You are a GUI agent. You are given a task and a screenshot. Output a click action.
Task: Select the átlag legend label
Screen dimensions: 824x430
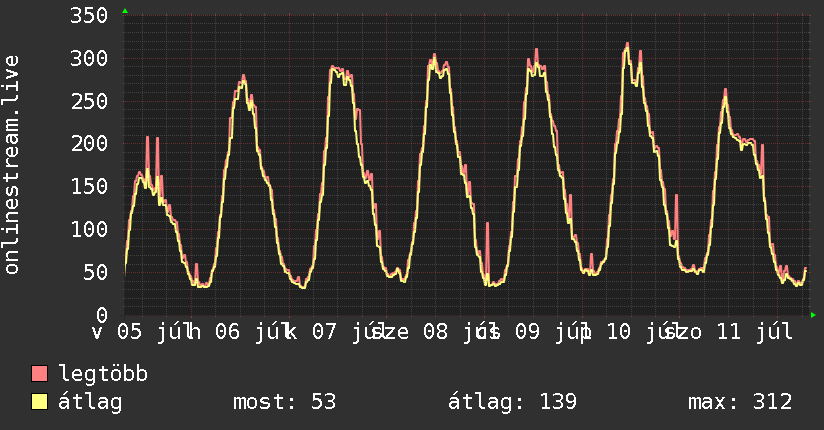[90, 402]
